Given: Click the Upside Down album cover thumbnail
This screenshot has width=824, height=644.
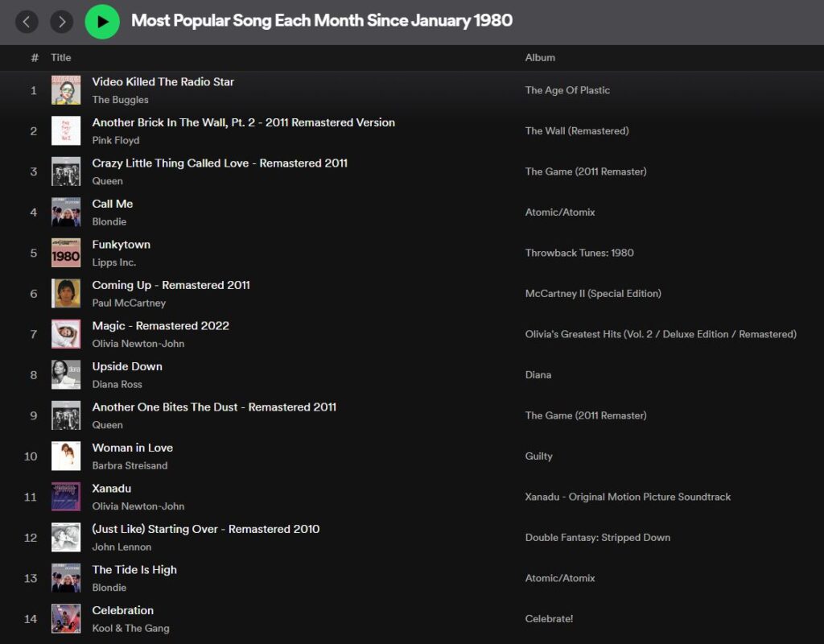Looking at the screenshot, I should 66,374.
